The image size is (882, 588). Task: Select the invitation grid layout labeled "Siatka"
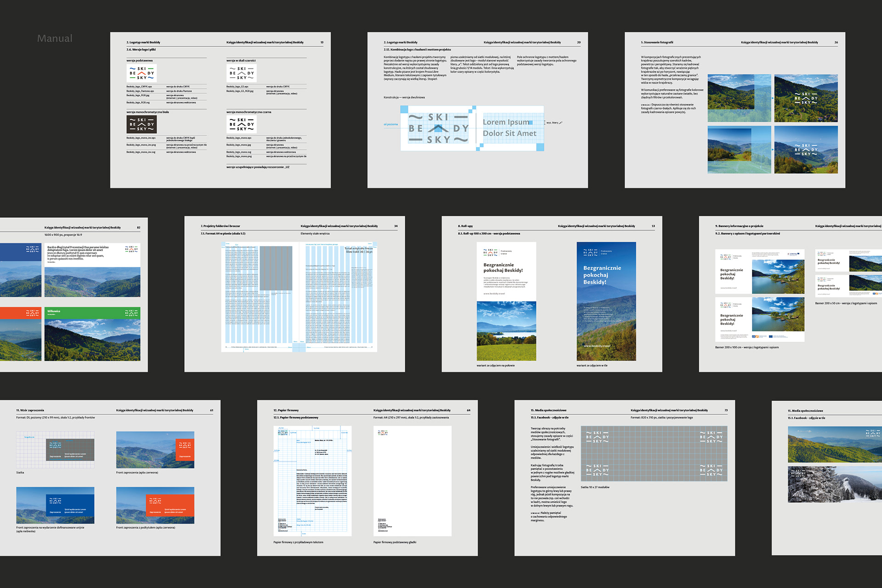pyautogui.click(x=55, y=450)
